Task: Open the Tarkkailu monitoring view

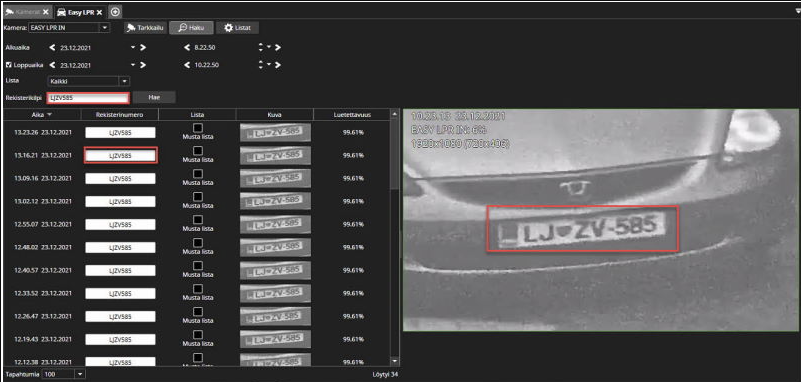Action: point(146,28)
